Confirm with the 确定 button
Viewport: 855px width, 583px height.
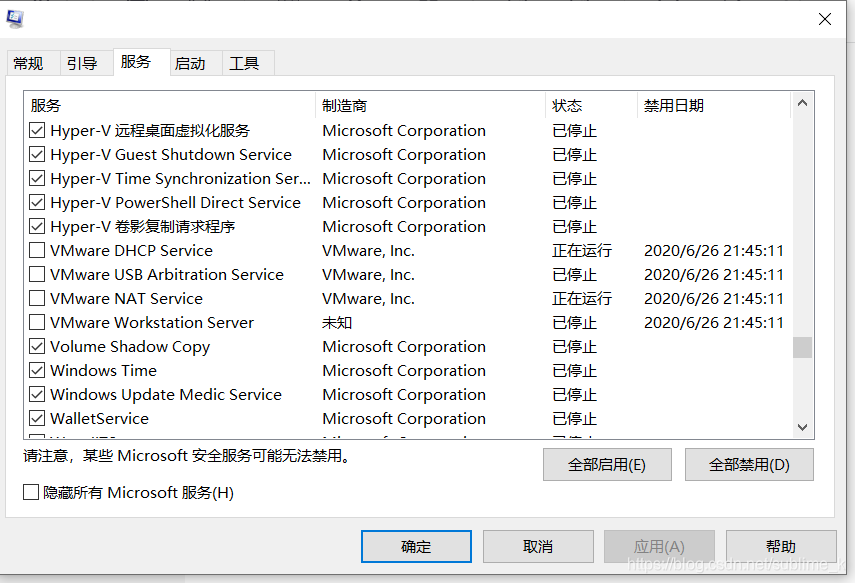(x=416, y=546)
